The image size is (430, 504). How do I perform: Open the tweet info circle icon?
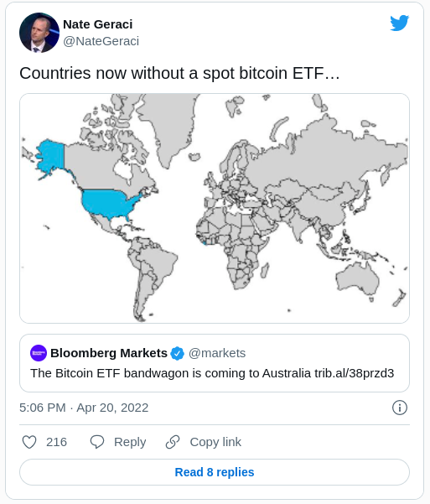click(x=400, y=408)
